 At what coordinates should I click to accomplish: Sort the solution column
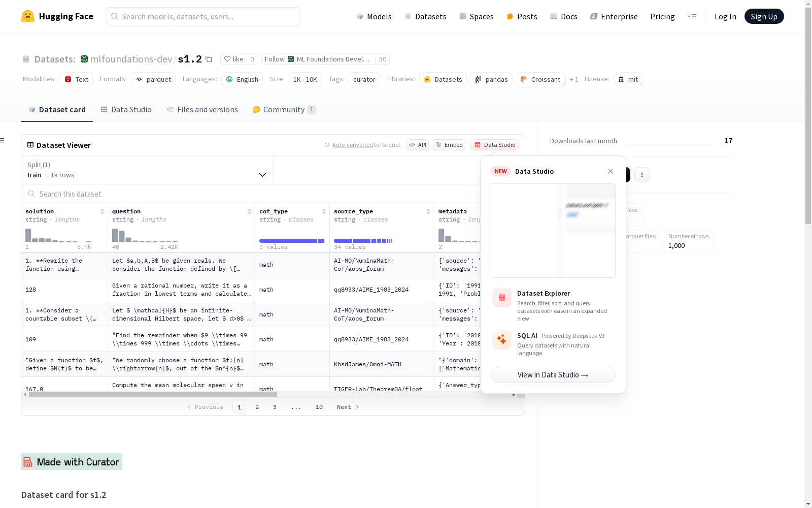coord(102,211)
